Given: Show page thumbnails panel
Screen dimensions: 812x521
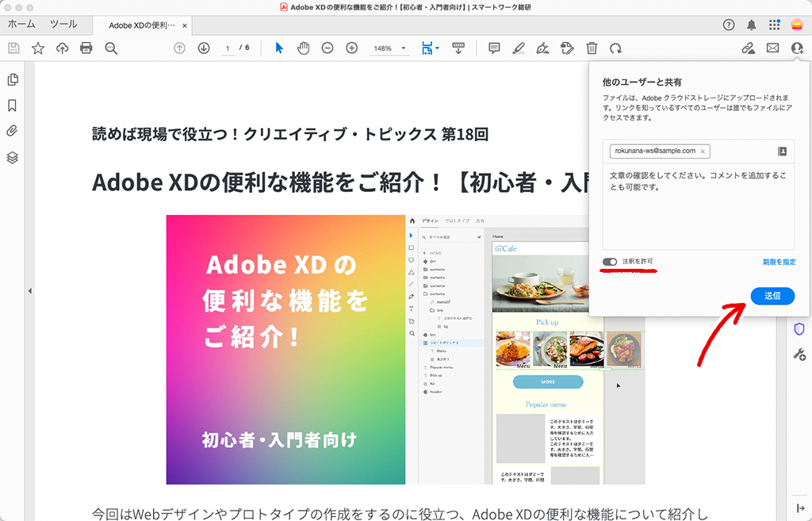Looking at the screenshot, I should (13, 79).
